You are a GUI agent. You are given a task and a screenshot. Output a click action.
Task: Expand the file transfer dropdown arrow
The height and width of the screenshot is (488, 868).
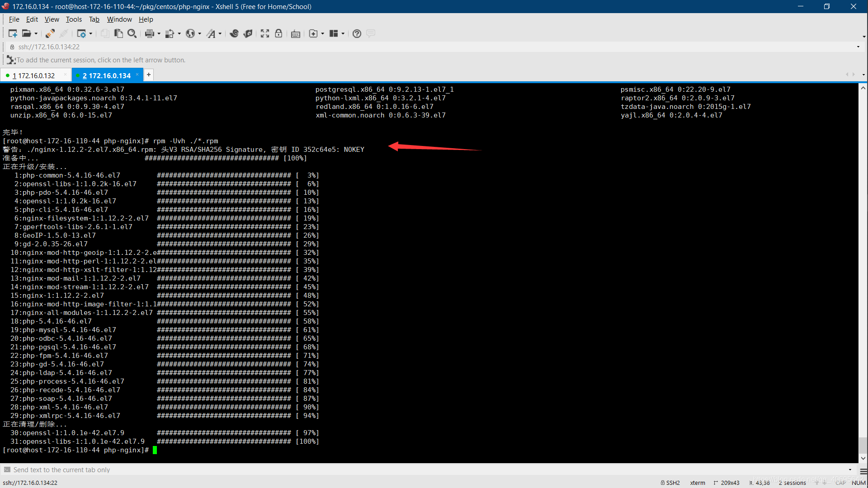(179, 33)
